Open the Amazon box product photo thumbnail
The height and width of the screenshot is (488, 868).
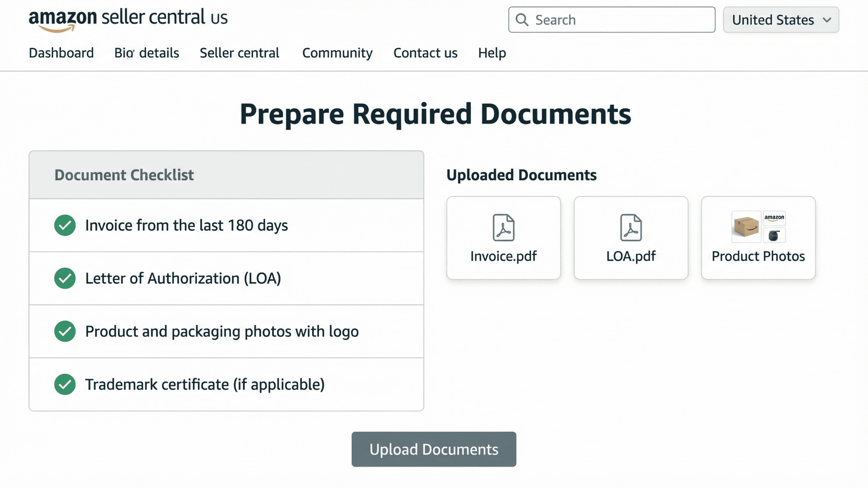746,227
